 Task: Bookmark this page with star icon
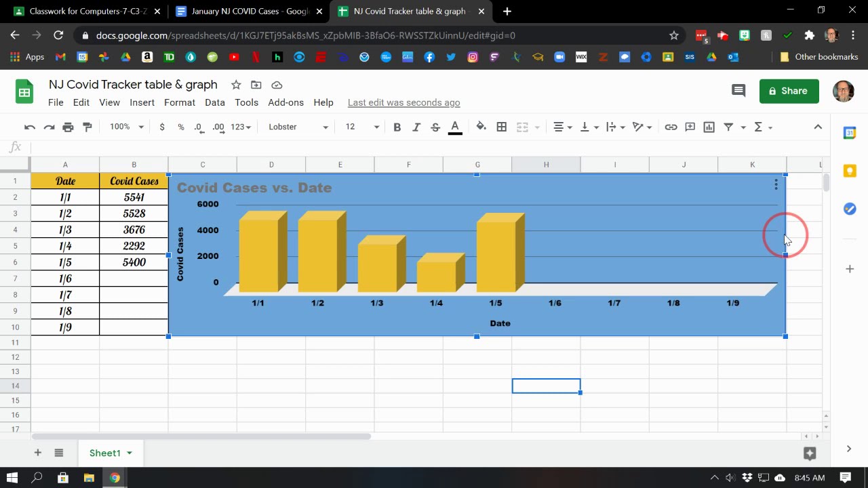tap(674, 35)
